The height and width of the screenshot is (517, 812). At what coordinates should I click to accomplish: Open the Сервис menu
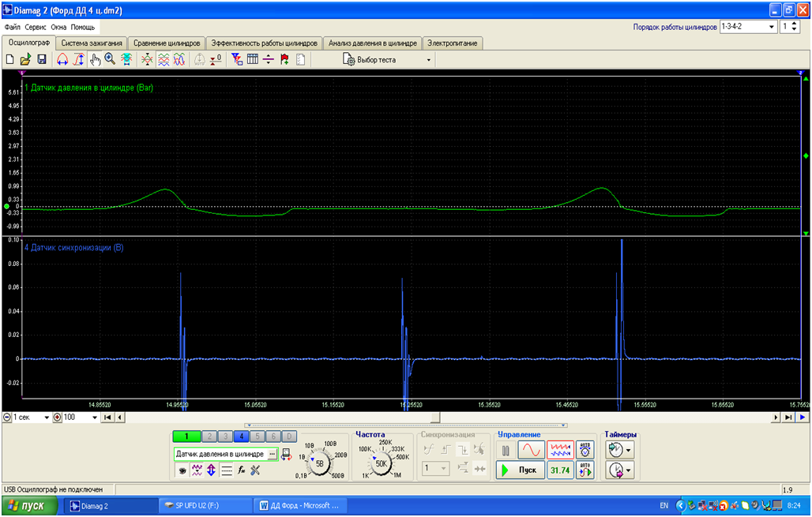tap(36, 27)
